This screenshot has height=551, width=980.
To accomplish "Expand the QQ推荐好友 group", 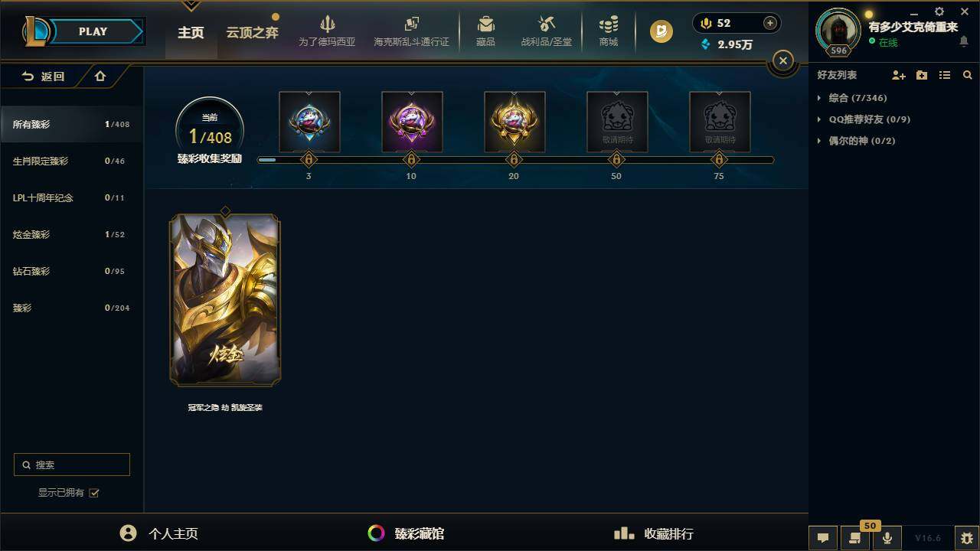I will point(863,119).
